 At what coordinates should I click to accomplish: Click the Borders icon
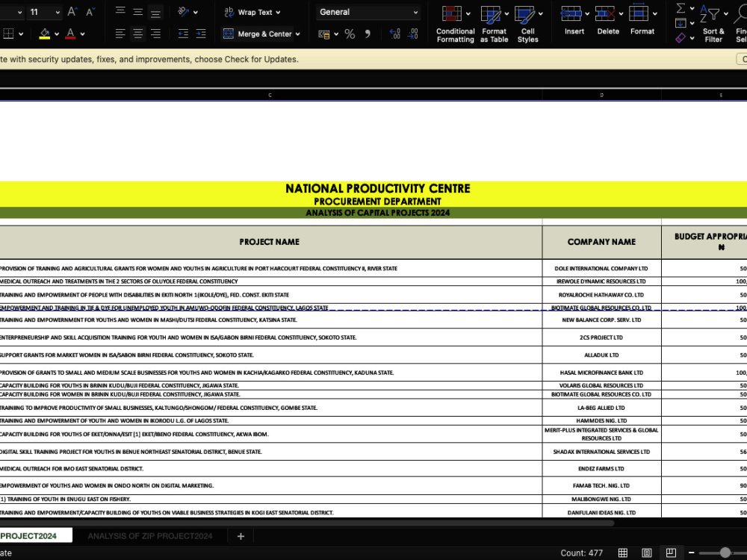coord(8,34)
